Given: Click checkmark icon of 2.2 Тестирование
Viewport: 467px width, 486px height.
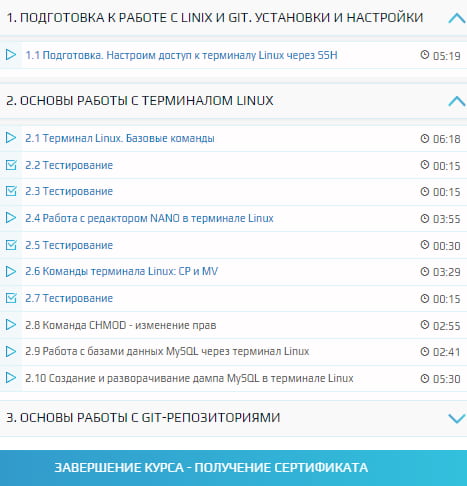Looking at the screenshot, I should pyautogui.click(x=11, y=165).
